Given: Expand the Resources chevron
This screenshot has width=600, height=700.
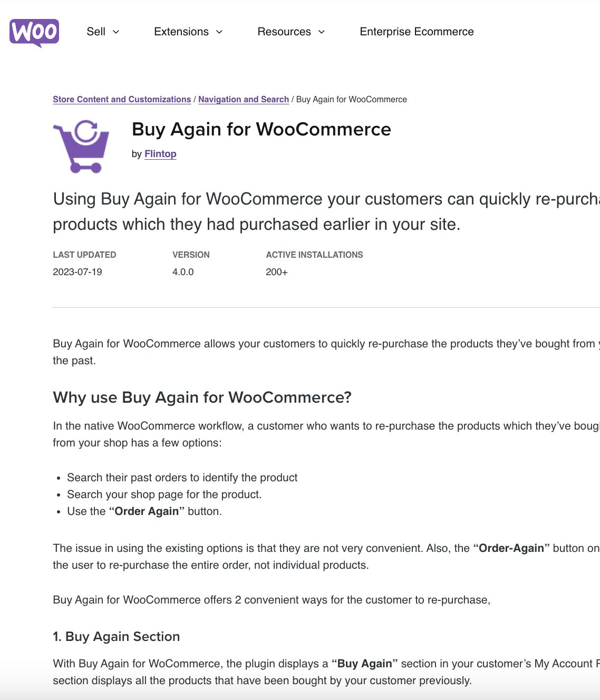Looking at the screenshot, I should (x=321, y=32).
